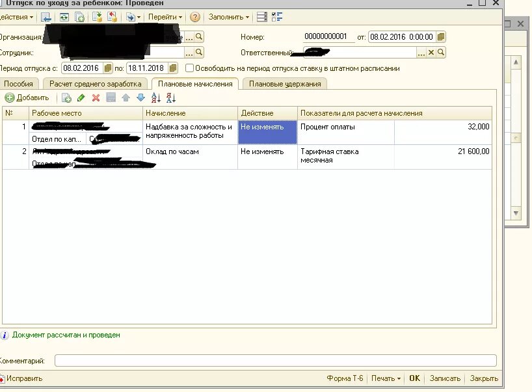Click magnifier open button for Организация
The width and height of the screenshot is (532, 392).
(x=199, y=36)
